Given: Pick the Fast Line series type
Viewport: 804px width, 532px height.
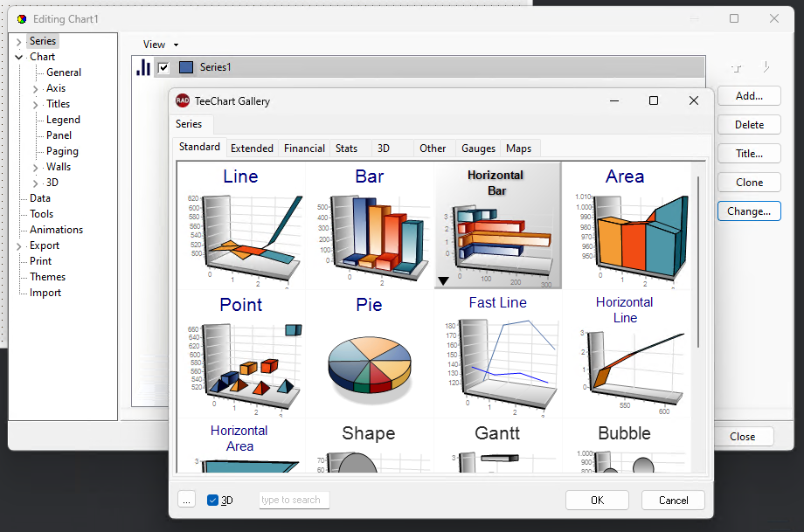Looking at the screenshot, I should [x=498, y=354].
